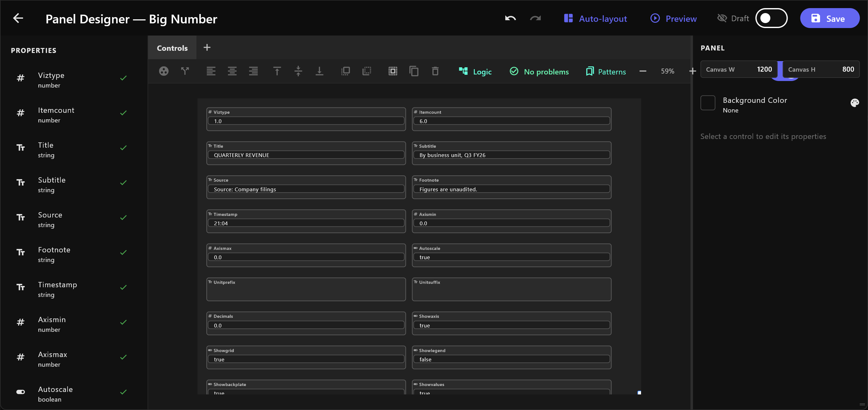Add a new tab with plus icon
Image resolution: width=868 pixels, height=410 pixels.
[x=207, y=48]
